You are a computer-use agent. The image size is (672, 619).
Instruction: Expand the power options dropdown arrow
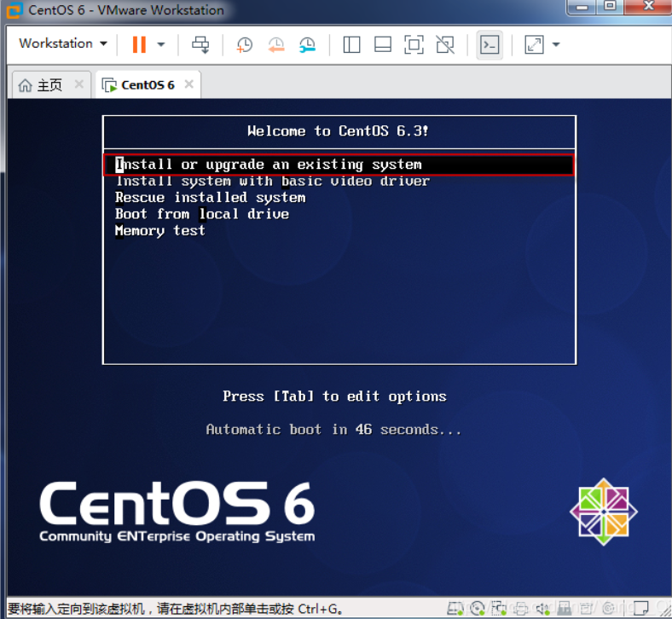tap(161, 44)
